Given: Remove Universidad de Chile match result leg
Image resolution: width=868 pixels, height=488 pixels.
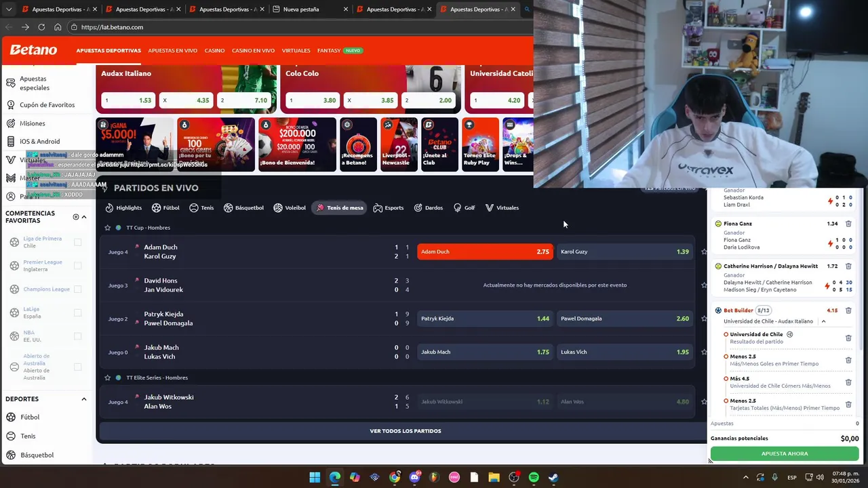Looking at the screenshot, I should coord(848,338).
